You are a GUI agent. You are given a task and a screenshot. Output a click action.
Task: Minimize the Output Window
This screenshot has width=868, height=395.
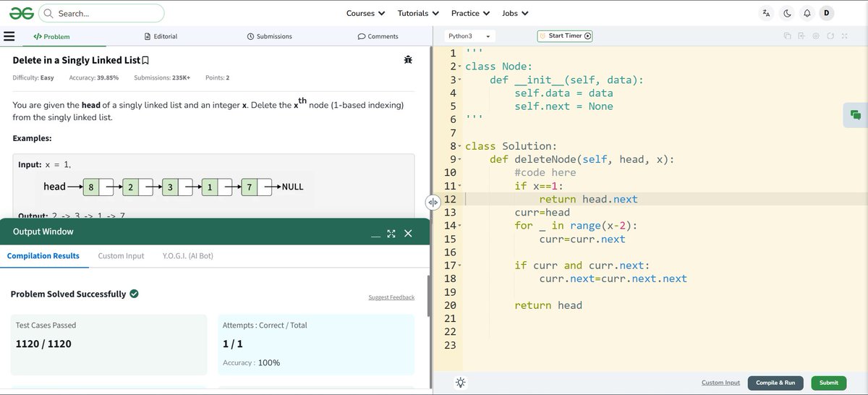pos(375,235)
